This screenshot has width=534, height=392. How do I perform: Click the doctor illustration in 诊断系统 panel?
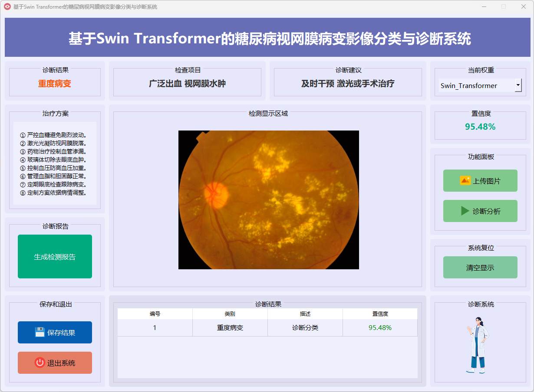click(478, 345)
